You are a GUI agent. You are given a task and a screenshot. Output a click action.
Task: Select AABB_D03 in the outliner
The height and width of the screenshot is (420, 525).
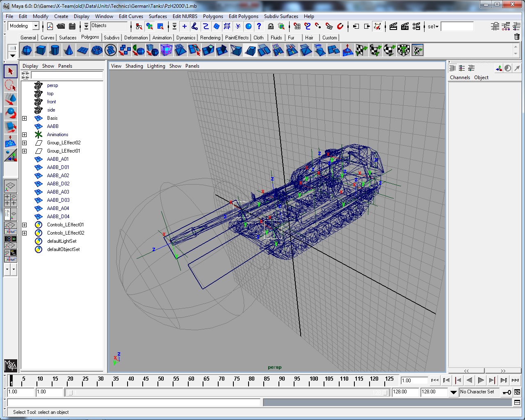(x=58, y=200)
